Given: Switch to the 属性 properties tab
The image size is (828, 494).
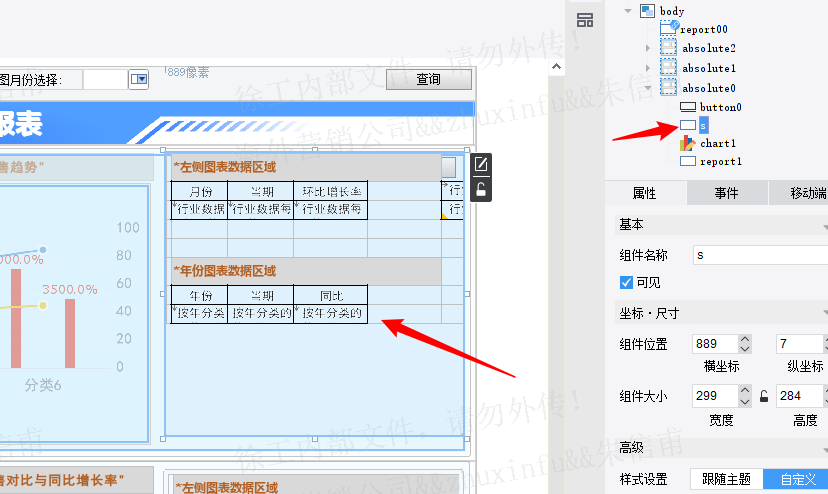Looking at the screenshot, I should (x=645, y=193).
